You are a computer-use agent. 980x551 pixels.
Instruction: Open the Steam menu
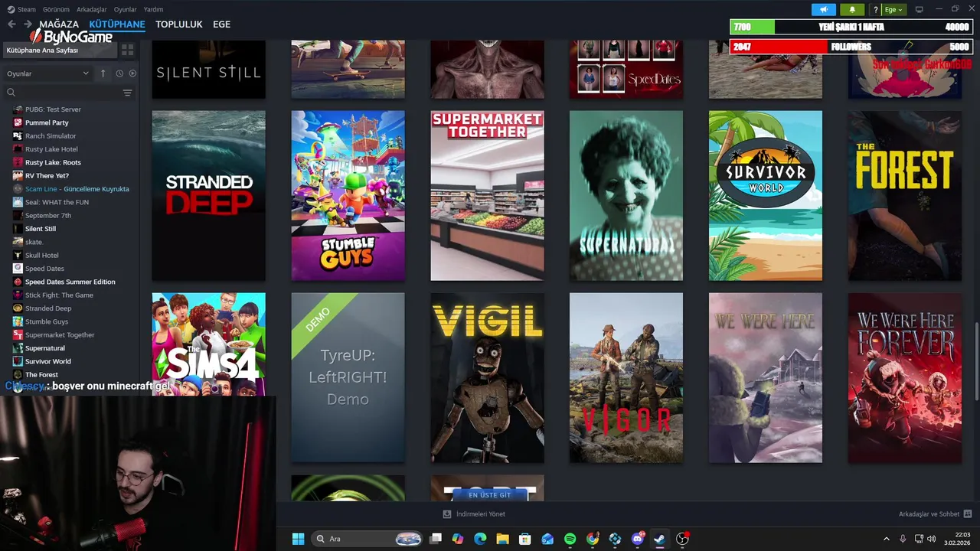click(x=22, y=9)
